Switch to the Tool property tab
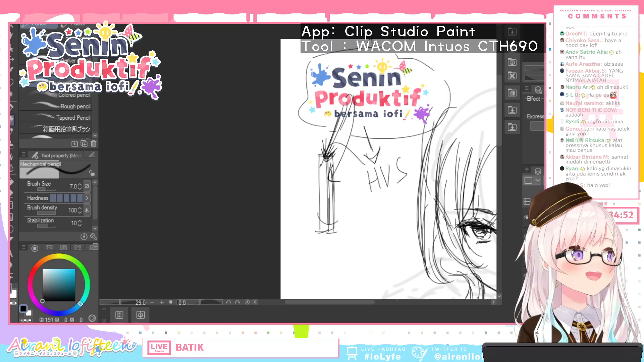 point(57,156)
